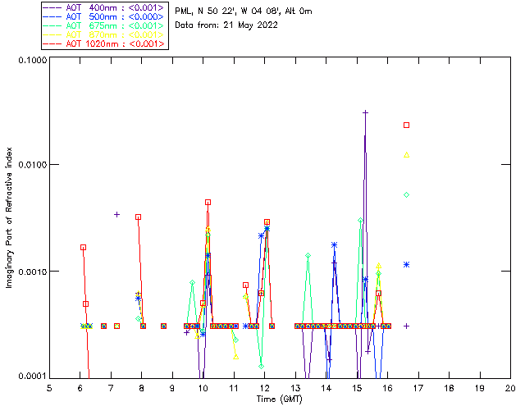
Task: Click the Time (GMT) x-axis label
Action: pyautogui.click(x=278, y=399)
